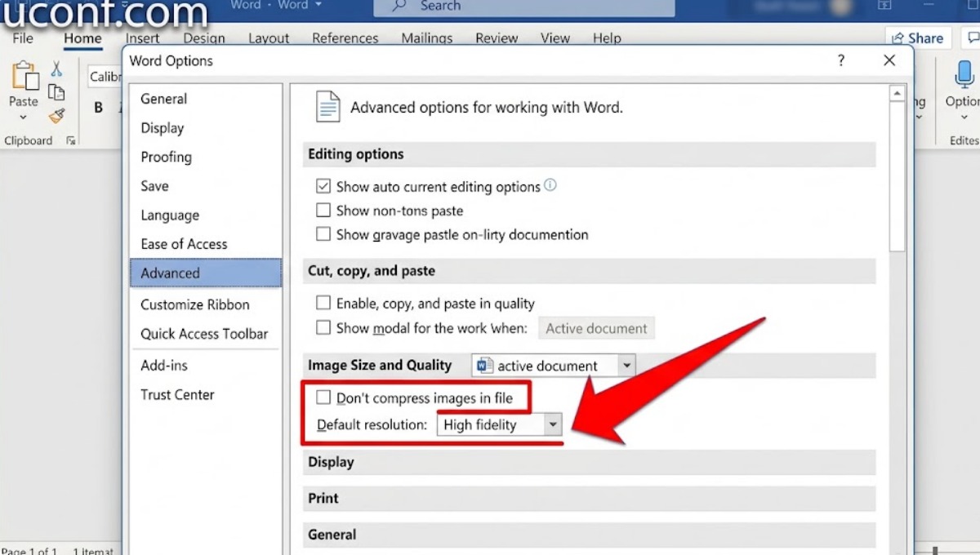Screen dimensions: 980x555
Task: Click the Search box in title bar
Action: pyautogui.click(x=524, y=7)
